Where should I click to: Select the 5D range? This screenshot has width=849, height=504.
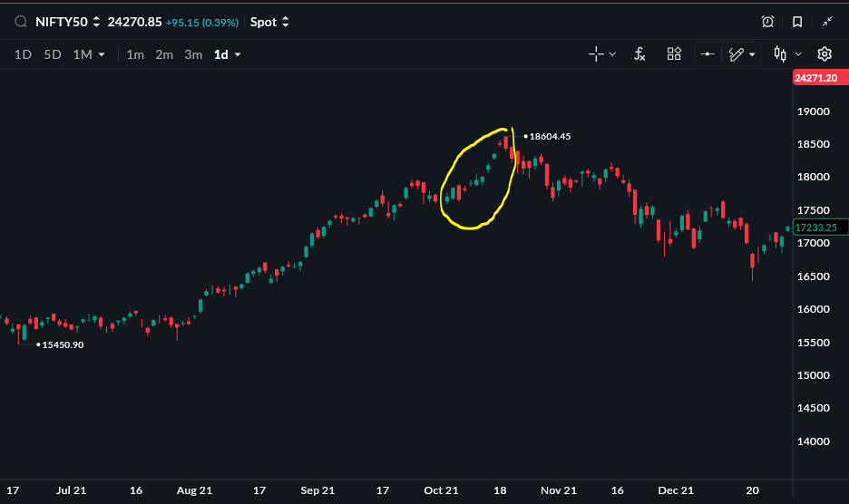pyautogui.click(x=53, y=54)
